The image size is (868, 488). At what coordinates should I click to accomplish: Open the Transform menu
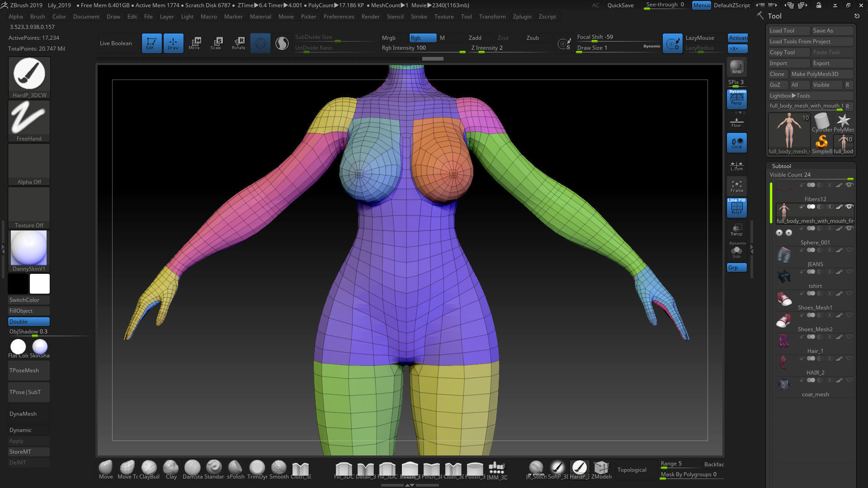pos(492,17)
